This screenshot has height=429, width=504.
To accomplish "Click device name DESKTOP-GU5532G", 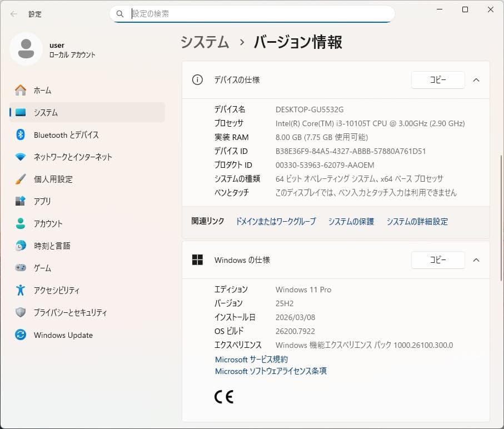I will point(310,109).
